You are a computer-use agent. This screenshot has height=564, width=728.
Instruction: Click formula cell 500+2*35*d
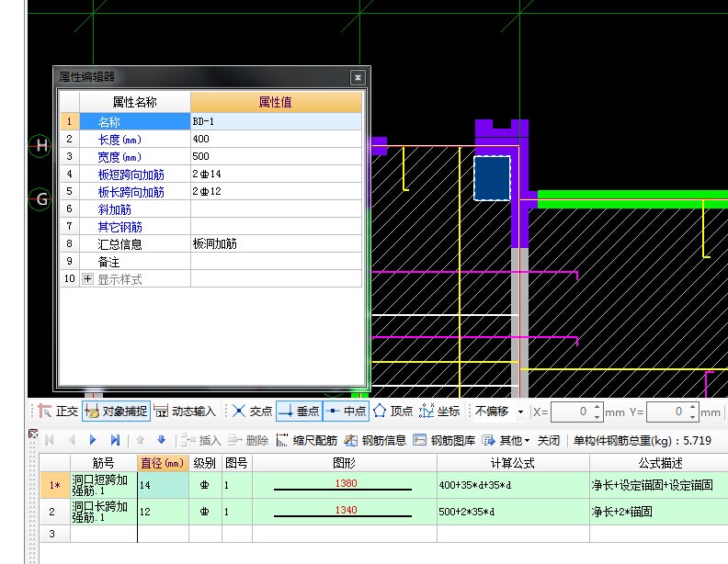click(513, 512)
